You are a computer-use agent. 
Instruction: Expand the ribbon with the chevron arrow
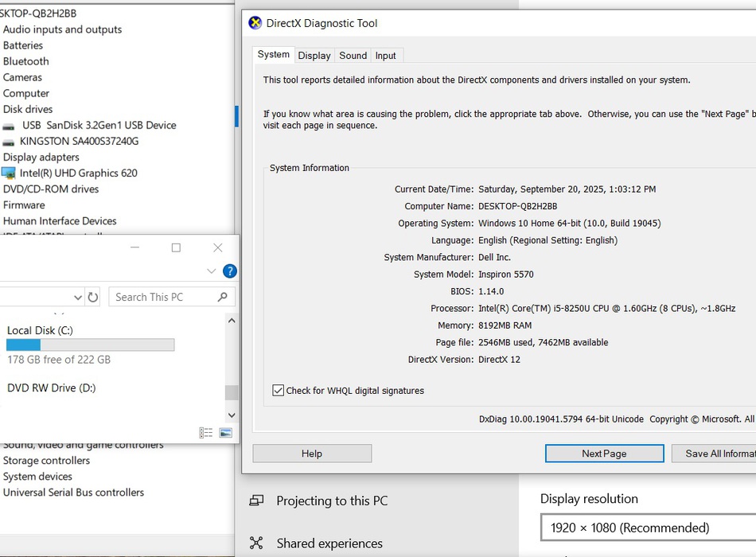211,271
